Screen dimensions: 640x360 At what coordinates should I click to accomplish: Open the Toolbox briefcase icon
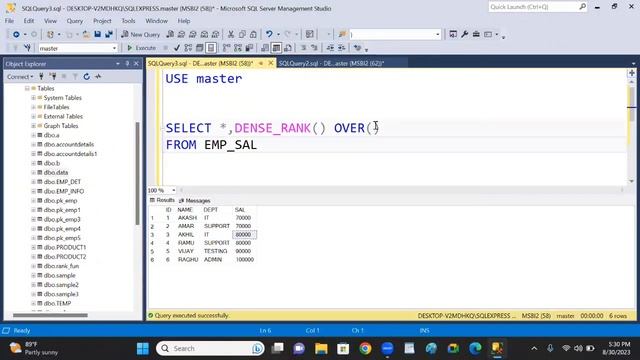[476, 35]
